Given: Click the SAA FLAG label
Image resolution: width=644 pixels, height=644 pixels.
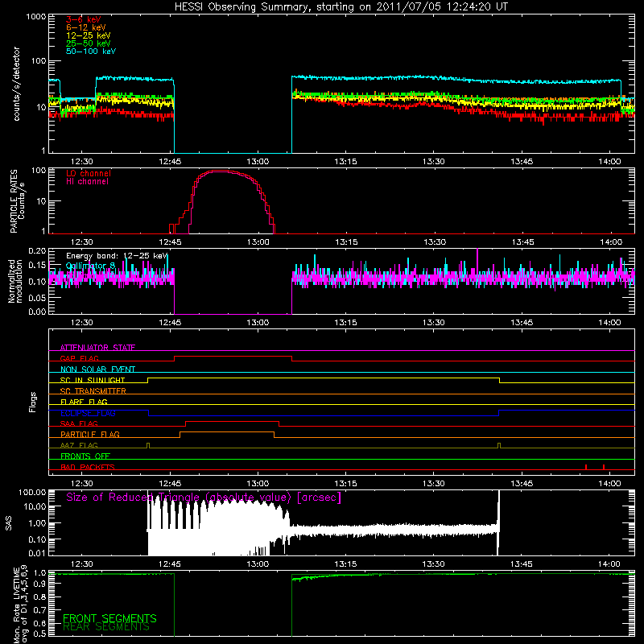Looking at the screenshot, I should pos(79,423).
